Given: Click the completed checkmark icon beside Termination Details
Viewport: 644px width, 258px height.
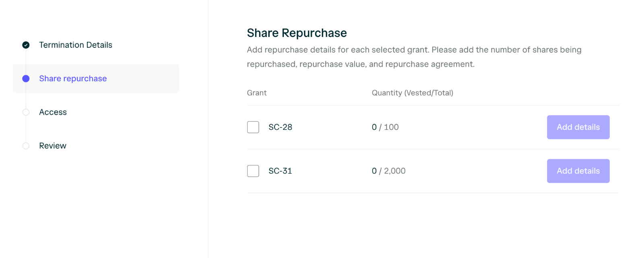Looking at the screenshot, I should [26, 45].
